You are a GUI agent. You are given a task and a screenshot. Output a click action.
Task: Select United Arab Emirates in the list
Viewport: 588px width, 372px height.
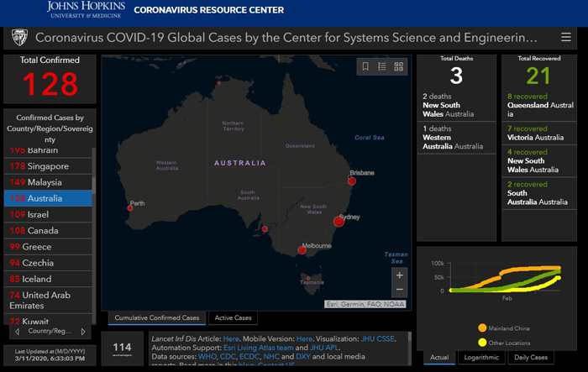coord(48,301)
